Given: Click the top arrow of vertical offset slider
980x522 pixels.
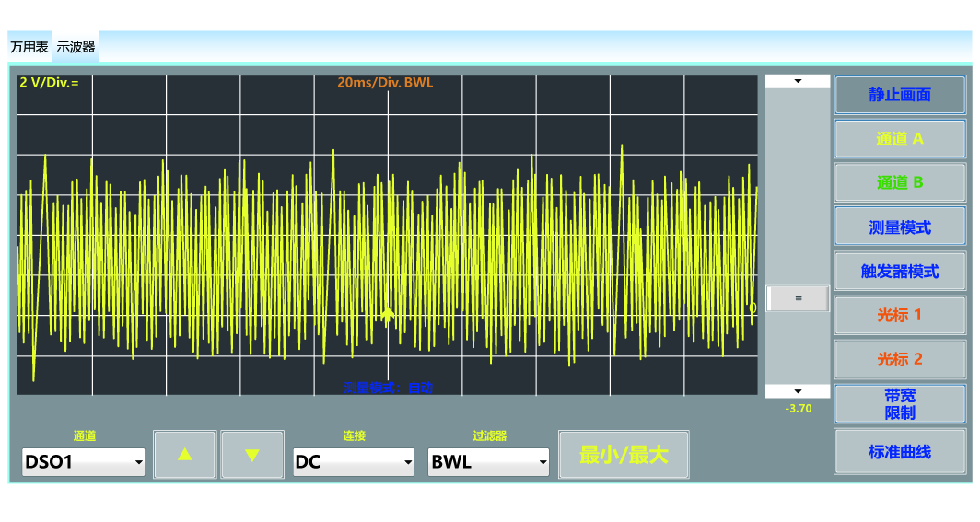Looking at the screenshot, I should (x=798, y=81).
